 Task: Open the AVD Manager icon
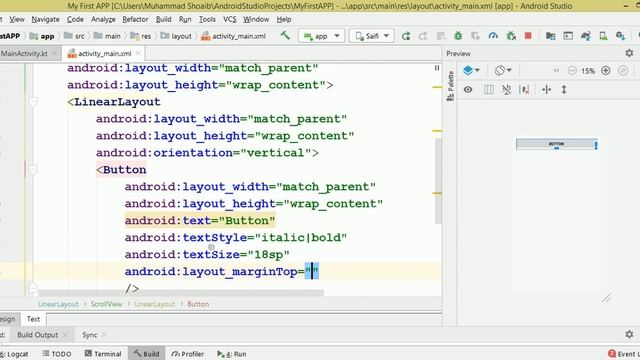click(603, 36)
